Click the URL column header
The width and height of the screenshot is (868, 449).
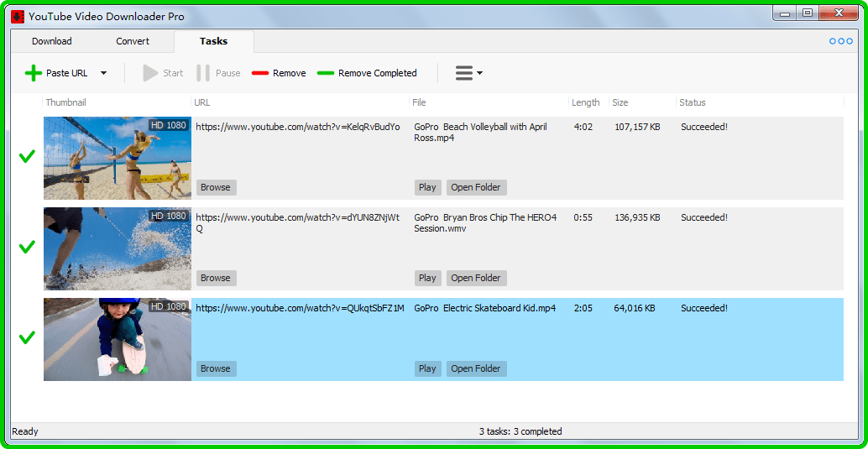tap(202, 102)
